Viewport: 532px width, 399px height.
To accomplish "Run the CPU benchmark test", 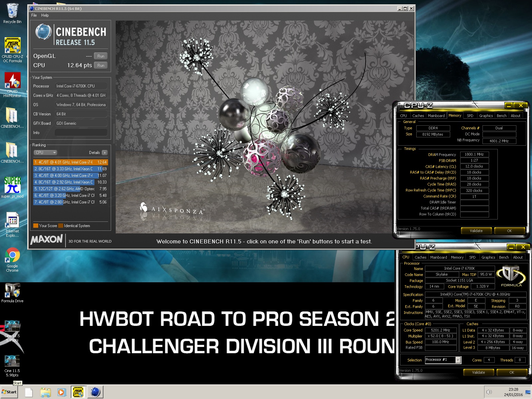I will pyautogui.click(x=101, y=66).
